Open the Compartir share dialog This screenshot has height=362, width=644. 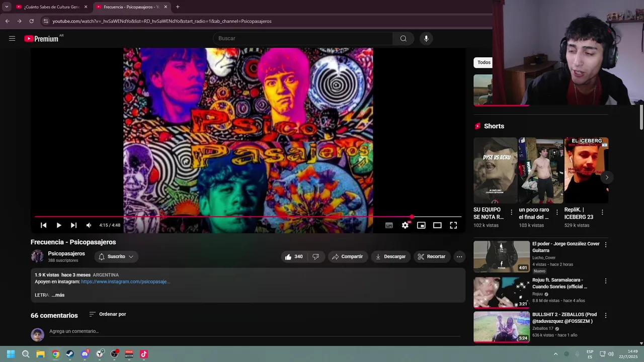347,256
